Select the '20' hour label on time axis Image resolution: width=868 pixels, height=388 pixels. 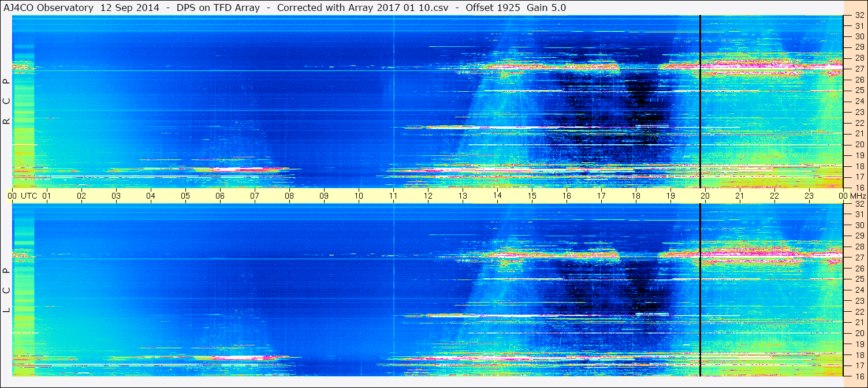pos(705,196)
